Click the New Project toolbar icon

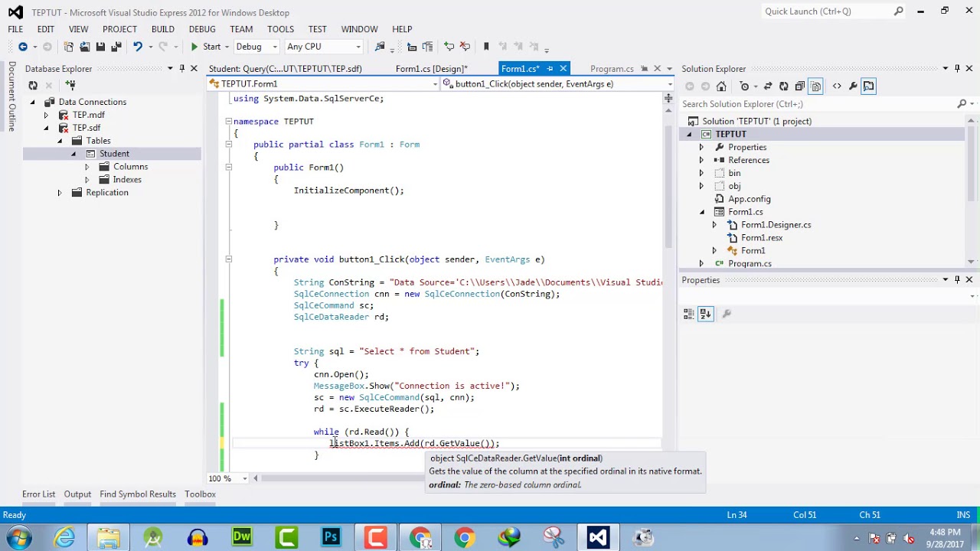[68, 47]
